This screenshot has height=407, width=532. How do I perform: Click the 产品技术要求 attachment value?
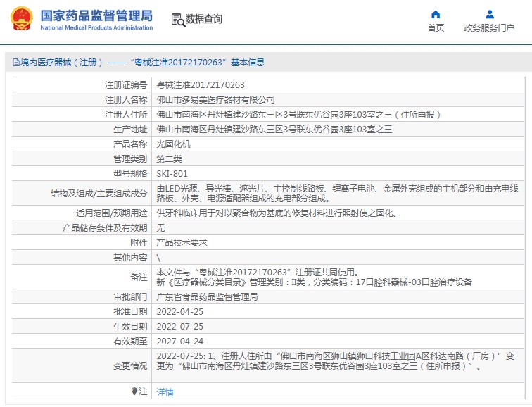[182, 243]
